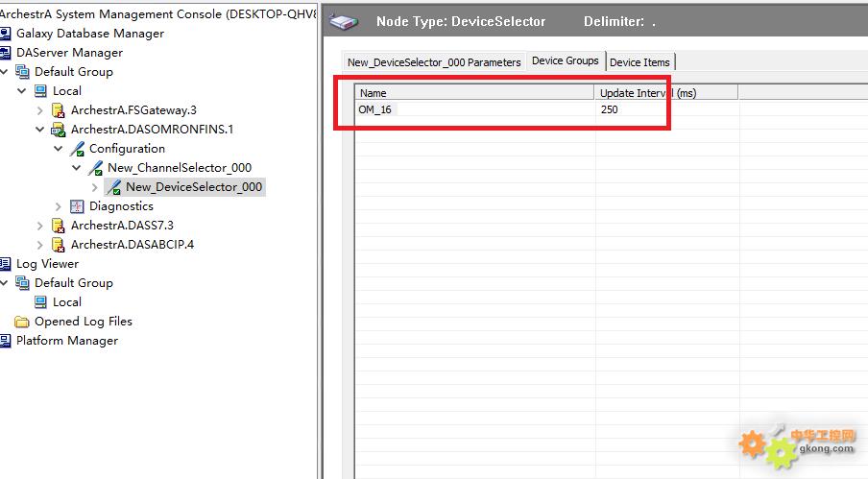Select the Configuration tree node
Image resolution: width=868 pixels, height=479 pixels.
coord(128,149)
